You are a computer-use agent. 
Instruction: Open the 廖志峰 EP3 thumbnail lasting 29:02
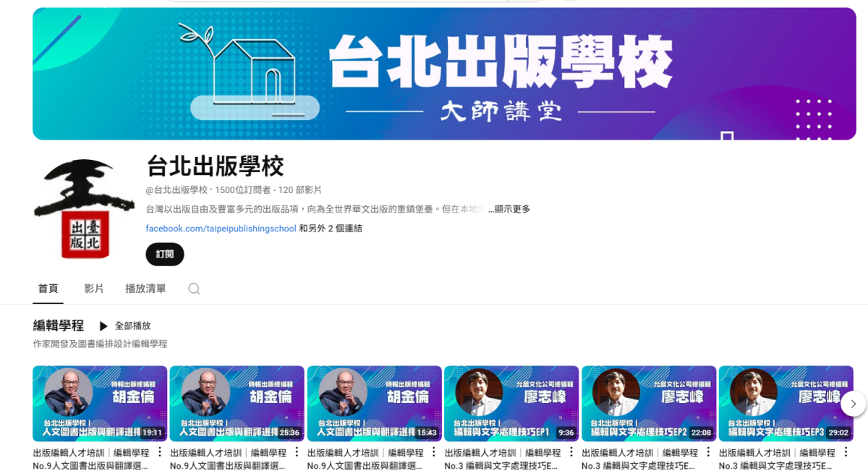pyautogui.click(x=786, y=404)
